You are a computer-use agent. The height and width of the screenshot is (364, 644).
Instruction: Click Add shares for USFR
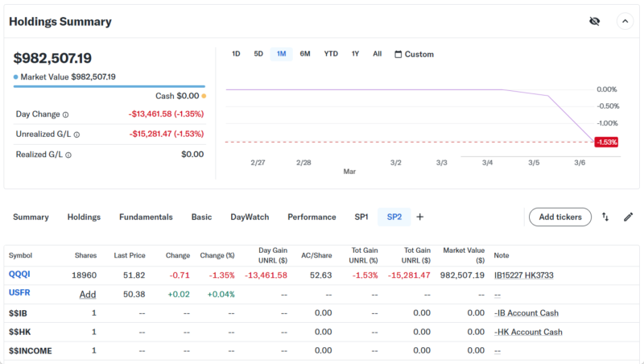pos(88,295)
